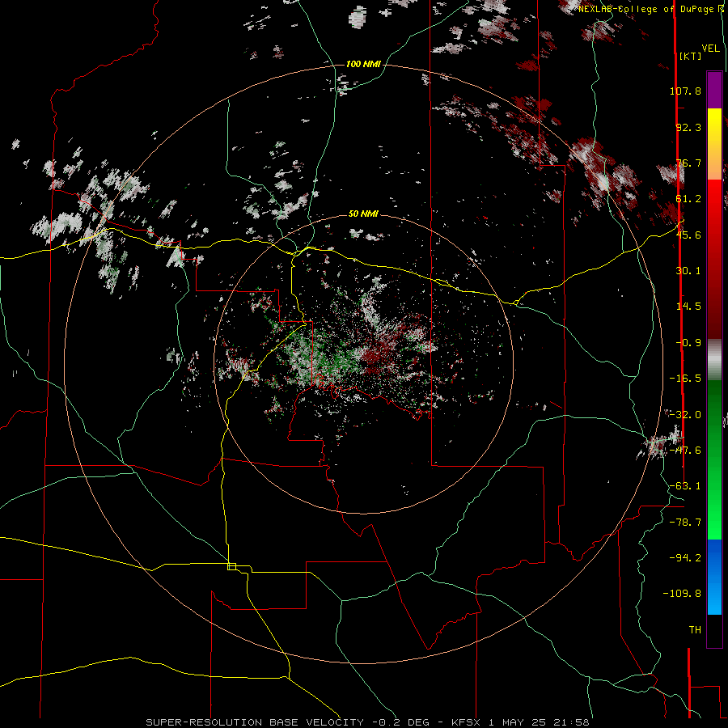Click the square highway junction marker
Screen dimensions: 728x728
coord(231,566)
